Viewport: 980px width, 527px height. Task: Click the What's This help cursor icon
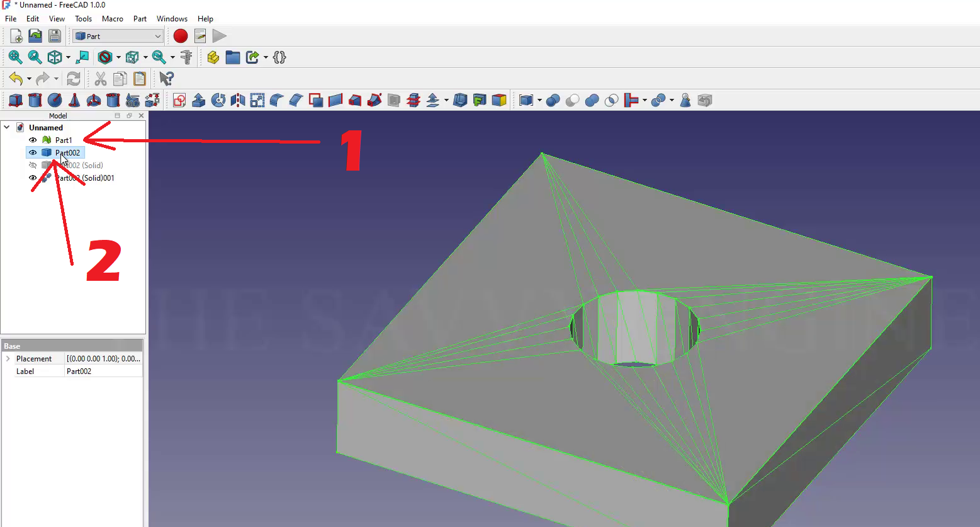click(x=166, y=79)
